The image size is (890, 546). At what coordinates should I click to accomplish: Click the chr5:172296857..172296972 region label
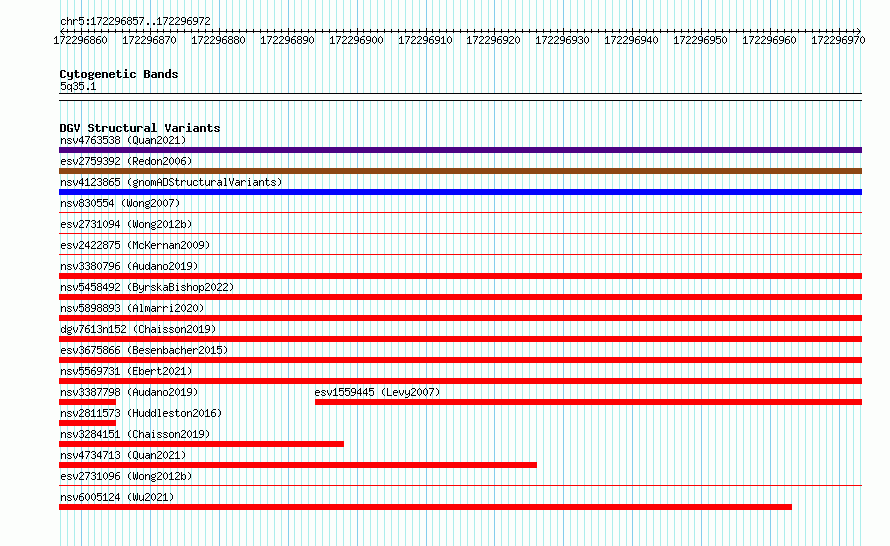(135, 21)
